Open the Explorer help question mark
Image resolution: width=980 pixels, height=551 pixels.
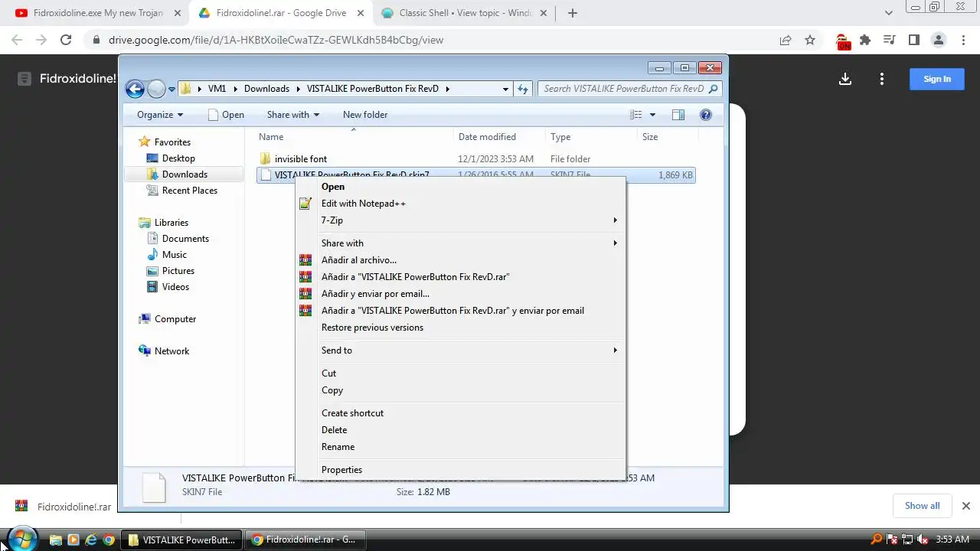click(706, 115)
